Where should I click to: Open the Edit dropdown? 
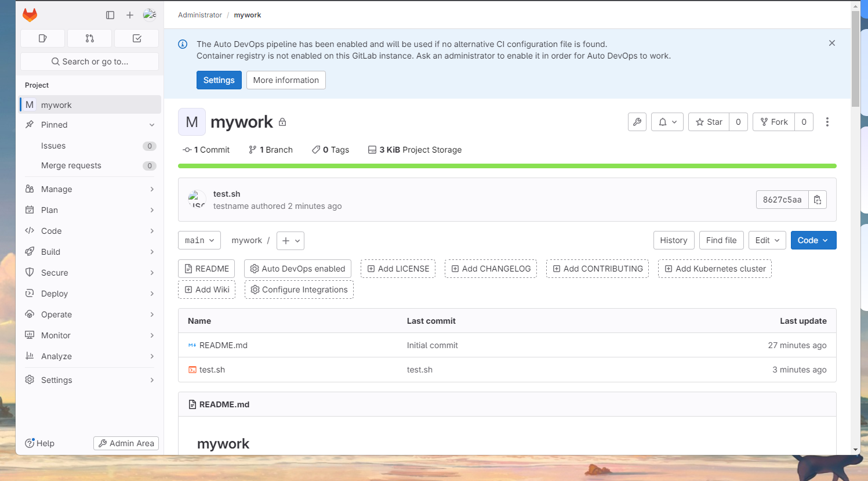click(767, 240)
